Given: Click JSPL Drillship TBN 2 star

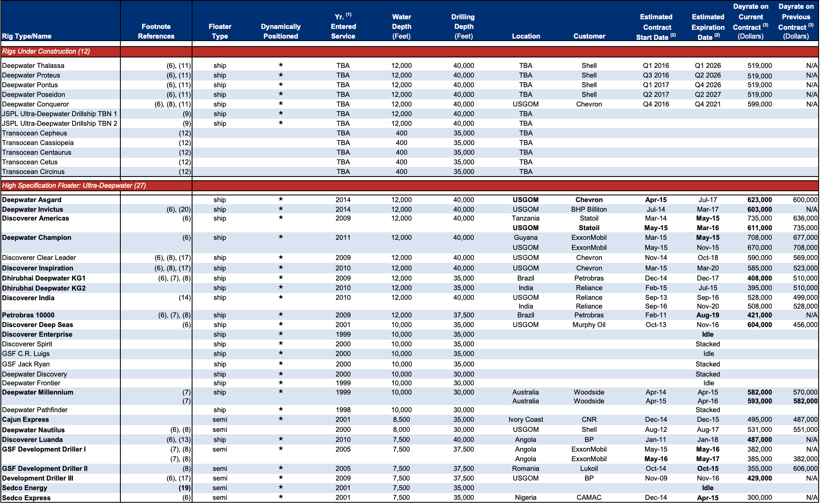Looking at the screenshot, I should tap(281, 123).
